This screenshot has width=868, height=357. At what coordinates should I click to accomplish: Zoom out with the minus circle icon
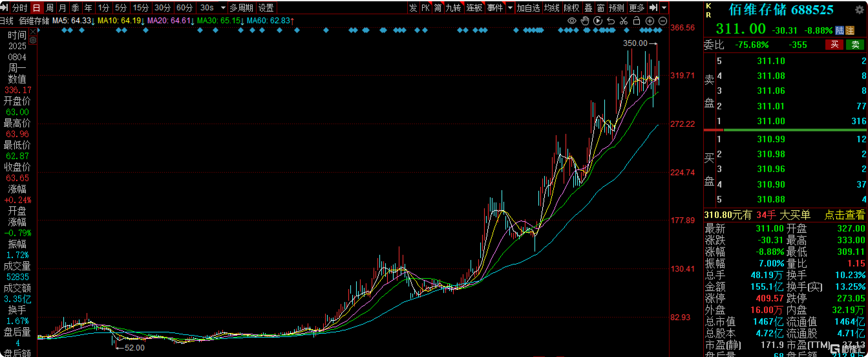pos(663,21)
